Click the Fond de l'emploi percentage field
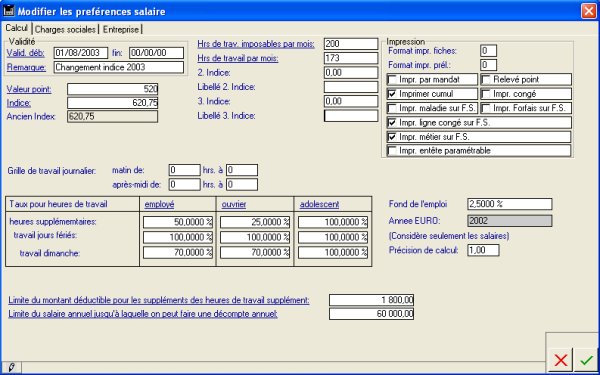600x375 pixels. click(510, 204)
